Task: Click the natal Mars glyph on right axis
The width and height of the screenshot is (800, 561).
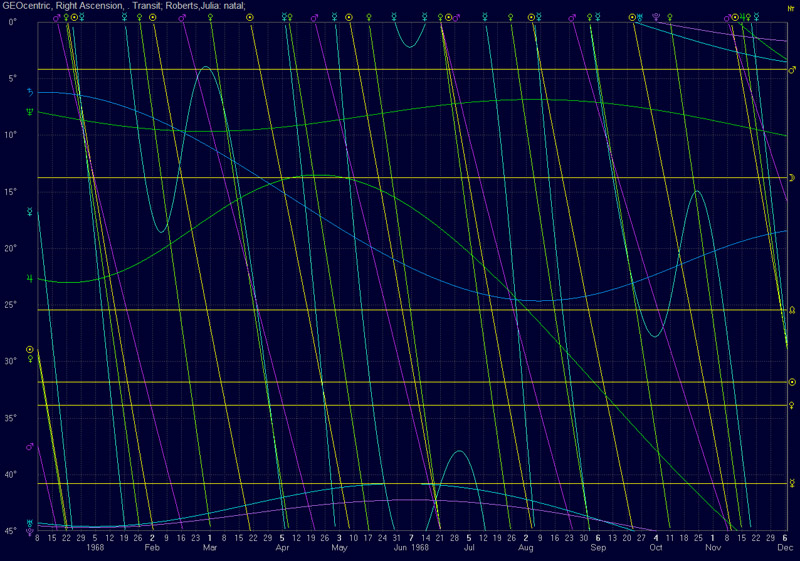Action: 792,70
